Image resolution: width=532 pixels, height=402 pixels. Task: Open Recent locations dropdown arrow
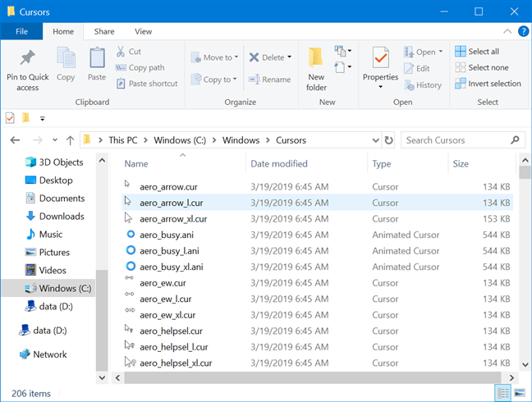(x=55, y=140)
